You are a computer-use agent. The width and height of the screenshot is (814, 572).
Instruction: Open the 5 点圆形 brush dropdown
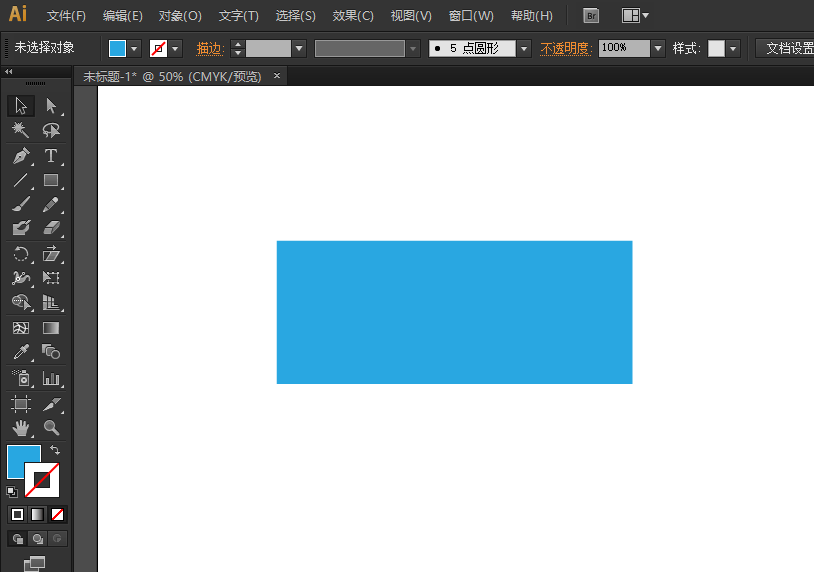[x=524, y=49]
